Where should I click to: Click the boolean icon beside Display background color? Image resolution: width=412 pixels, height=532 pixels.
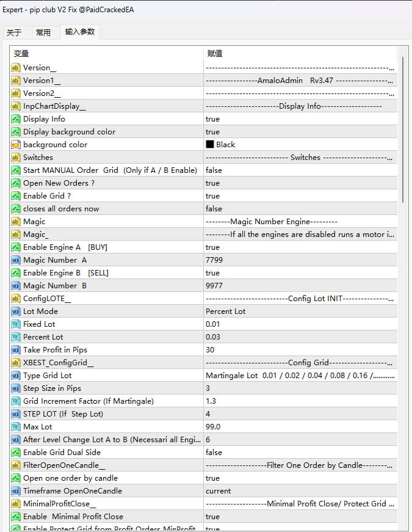(16, 132)
